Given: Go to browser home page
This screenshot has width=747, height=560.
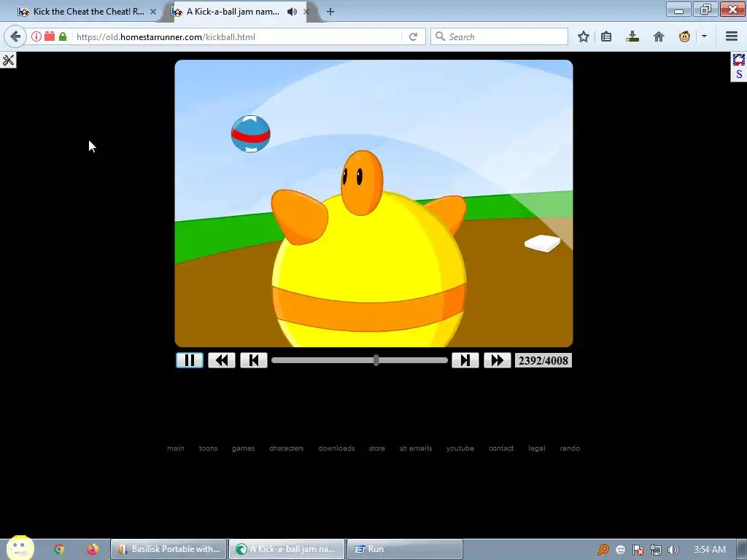Looking at the screenshot, I should pyautogui.click(x=659, y=36).
